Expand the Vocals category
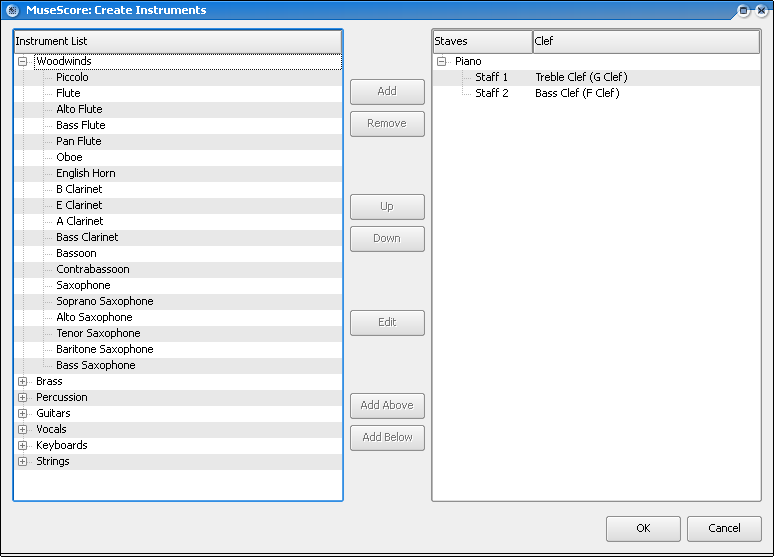774x557 pixels. pyautogui.click(x=22, y=429)
